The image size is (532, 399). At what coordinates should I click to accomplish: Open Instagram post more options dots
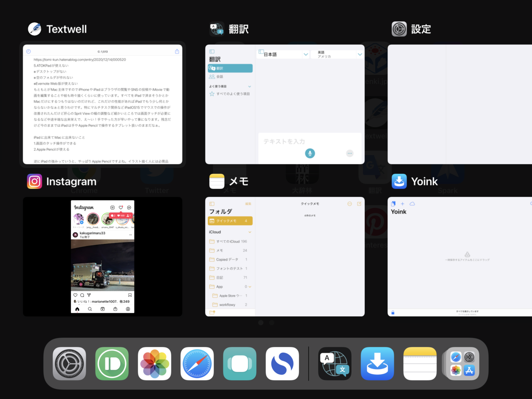(x=130, y=235)
